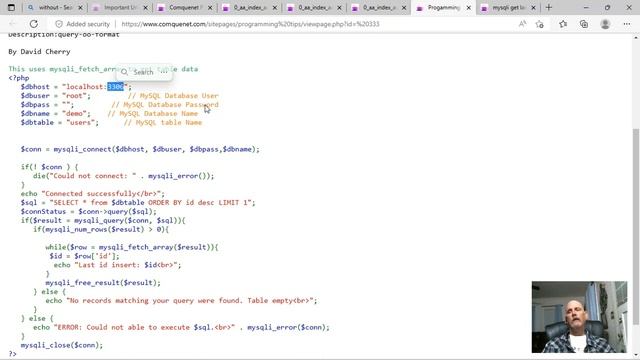
Task: Click the '$dbtable = "users";' code text
Action: pos(60,122)
